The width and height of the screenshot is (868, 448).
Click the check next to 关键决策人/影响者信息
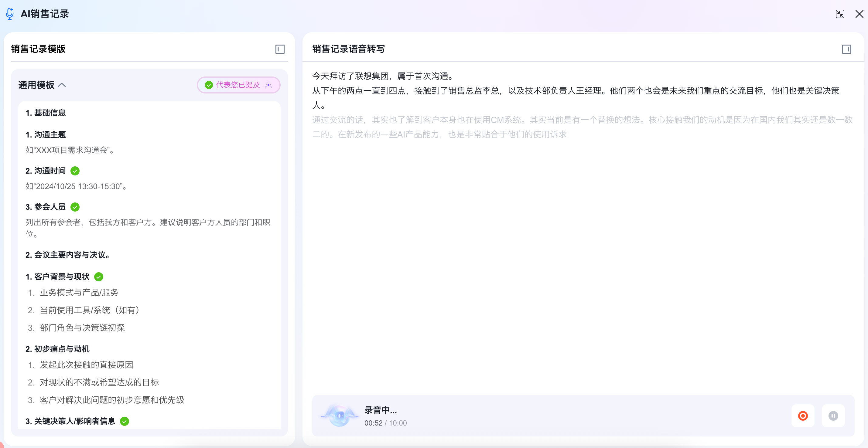point(124,421)
